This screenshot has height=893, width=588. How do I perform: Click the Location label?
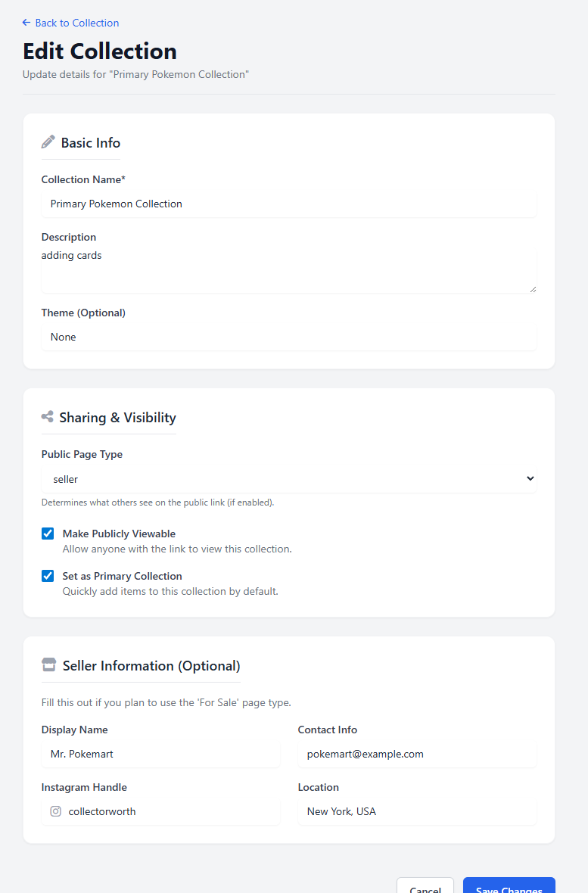(319, 787)
